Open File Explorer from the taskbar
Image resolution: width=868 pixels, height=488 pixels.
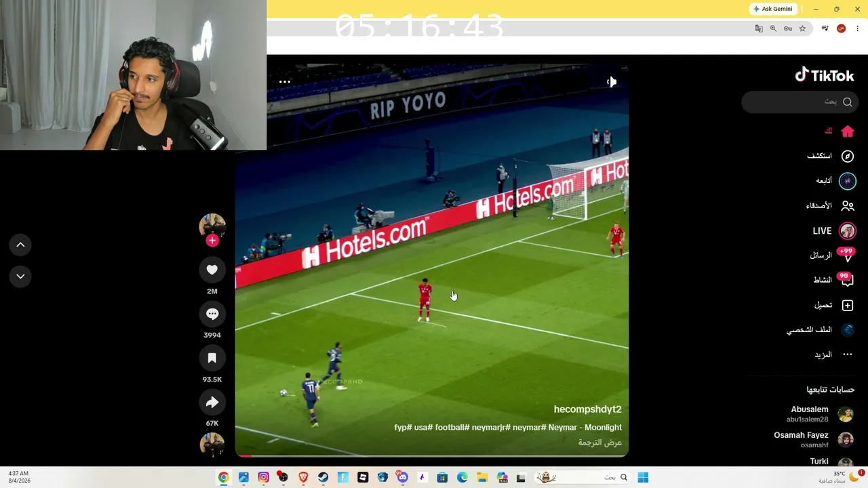point(482,478)
